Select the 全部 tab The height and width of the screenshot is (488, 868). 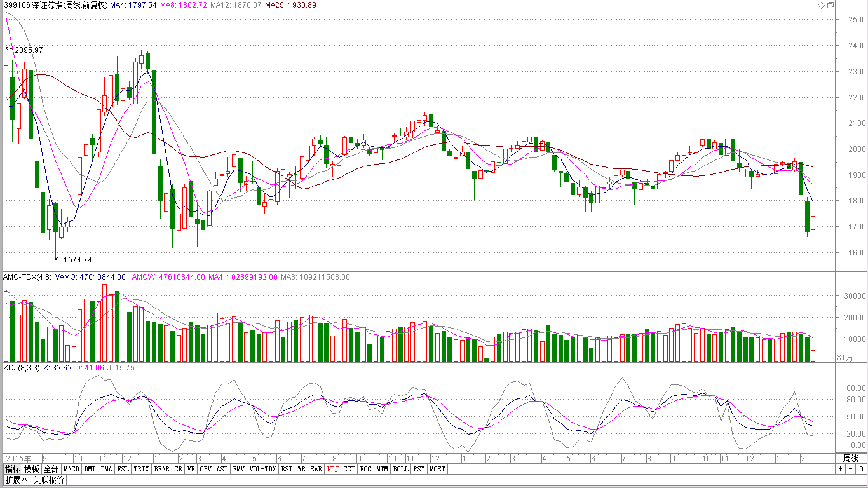tap(51, 469)
